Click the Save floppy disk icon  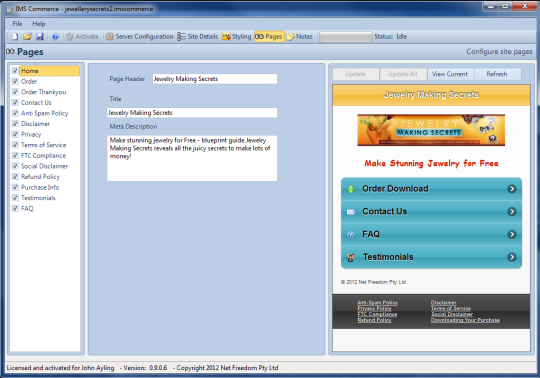click(x=40, y=36)
